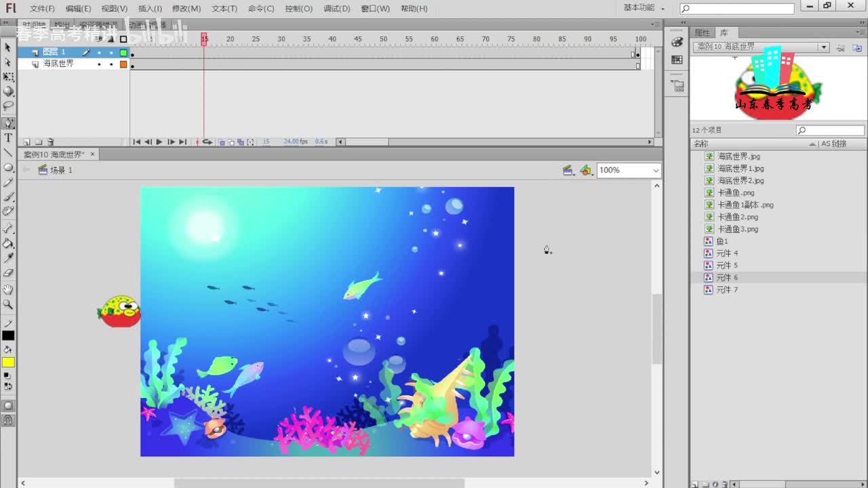Viewport: 868px width, 488px height.
Task: Expand the library document dropdown 案例10
Action: tap(823, 47)
